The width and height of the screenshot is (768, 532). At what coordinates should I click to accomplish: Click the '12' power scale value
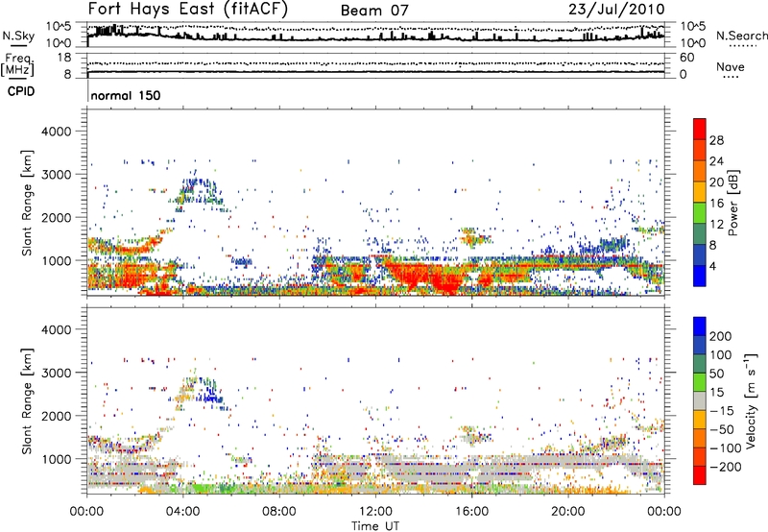tap(716, 225)
